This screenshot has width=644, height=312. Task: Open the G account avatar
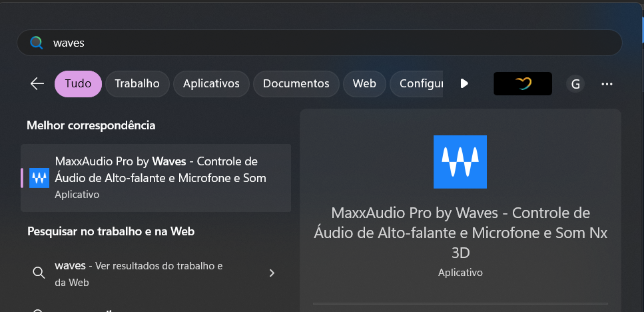575,83
